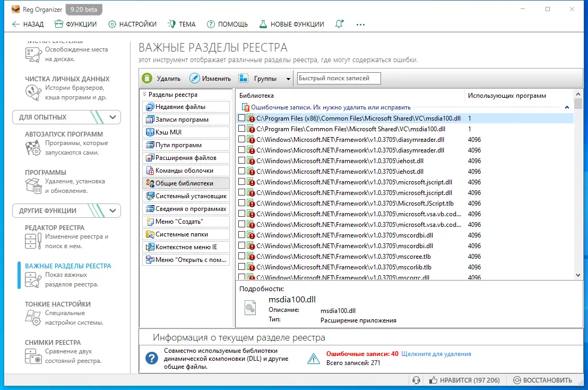Click the library list scroll-up arrow
Screen dimensions: 588x390
pyautogui.click(x=578, y=94)
